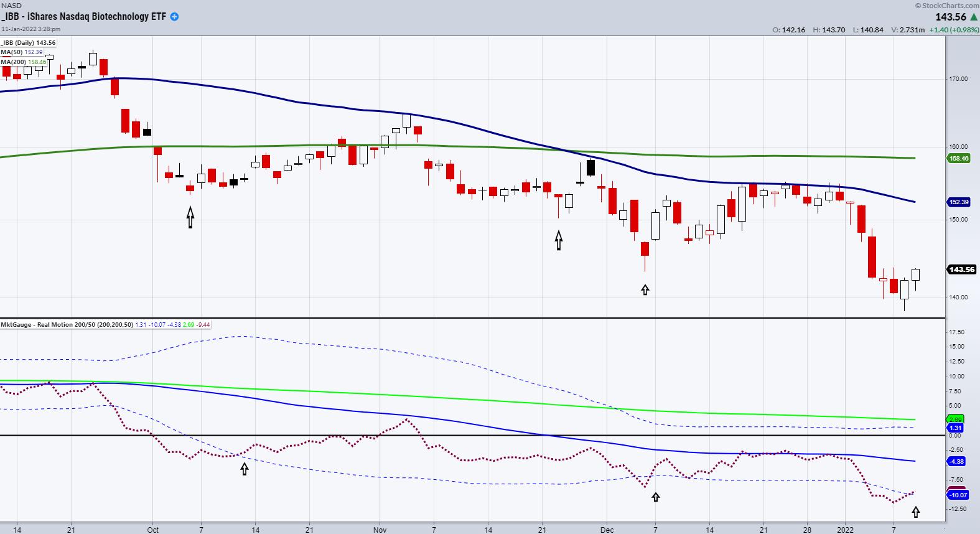The width and height of the screenshot is (980, 534).
Task: Click the 5.00 indicator axis label
Action: (956, 406)
